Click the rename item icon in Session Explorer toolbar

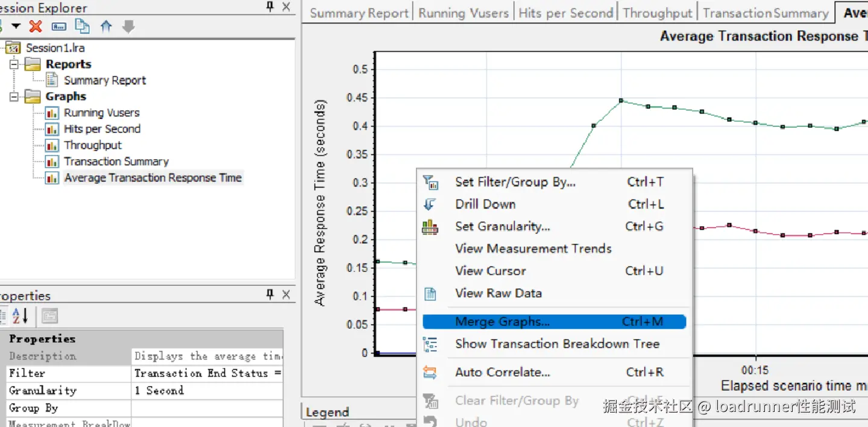[x=59, y=27]
